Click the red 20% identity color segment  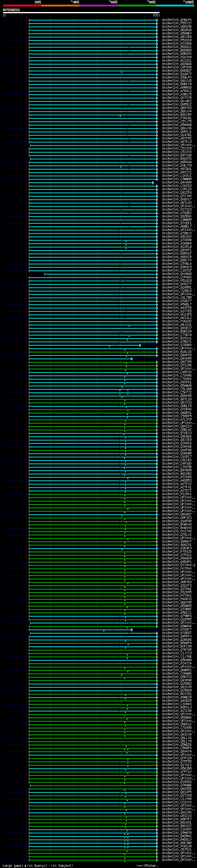coord(22,6)
